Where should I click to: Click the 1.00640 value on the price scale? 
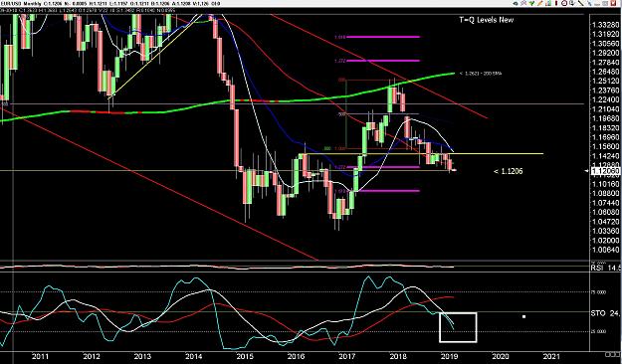point(605,250)
